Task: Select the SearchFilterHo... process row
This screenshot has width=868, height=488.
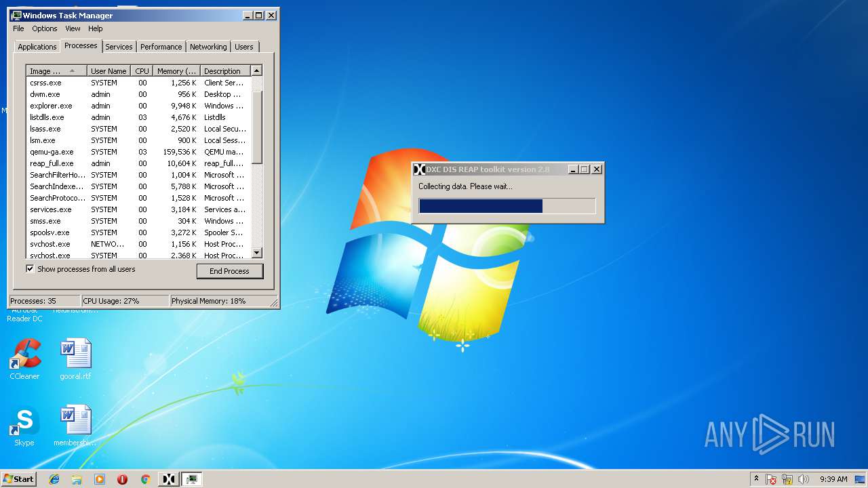Action: point(138,175)
